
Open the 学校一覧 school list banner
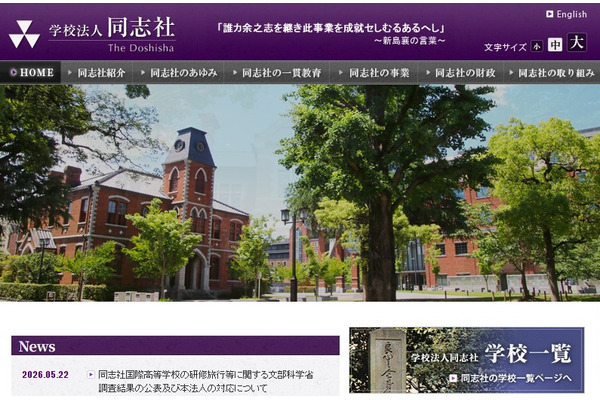point(466,360)
